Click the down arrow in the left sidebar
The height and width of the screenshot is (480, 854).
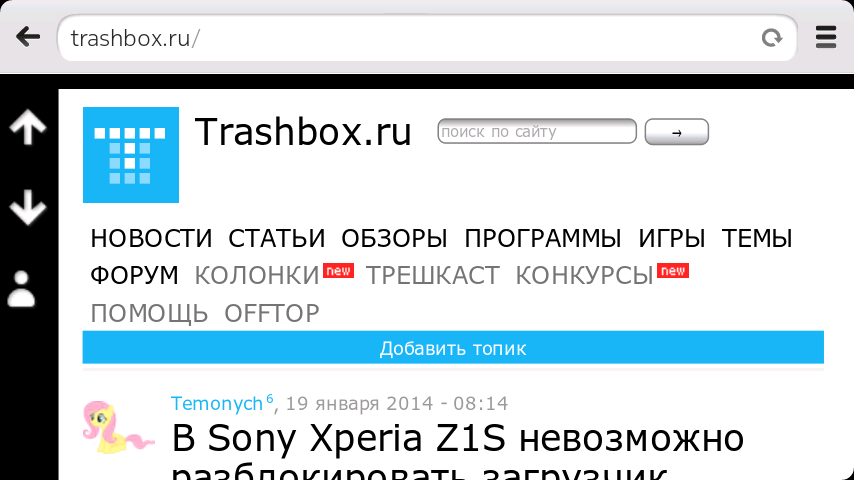click(x=28, y=207)
